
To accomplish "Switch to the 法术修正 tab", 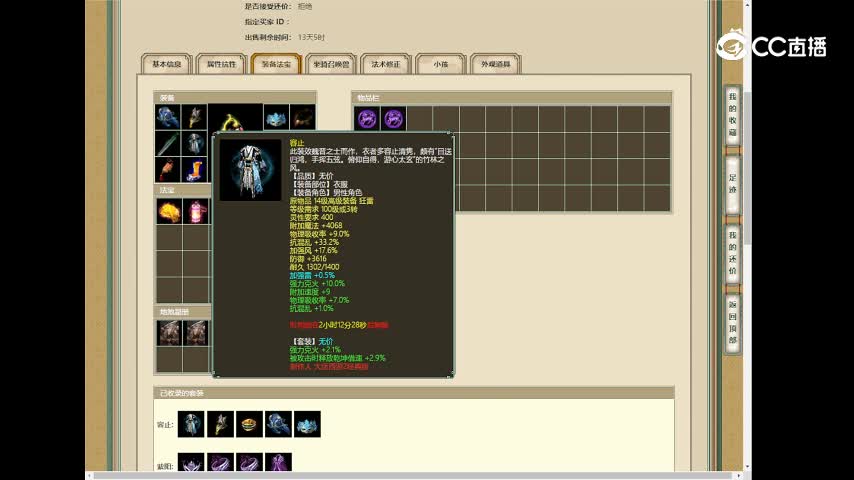I will click(x=386, y=64).
